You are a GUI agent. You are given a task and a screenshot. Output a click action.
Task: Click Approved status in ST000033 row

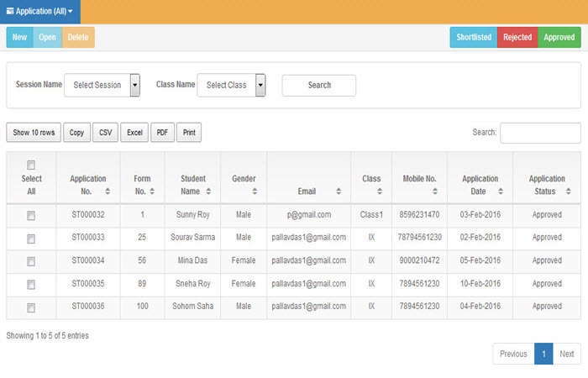click(547, 238)
